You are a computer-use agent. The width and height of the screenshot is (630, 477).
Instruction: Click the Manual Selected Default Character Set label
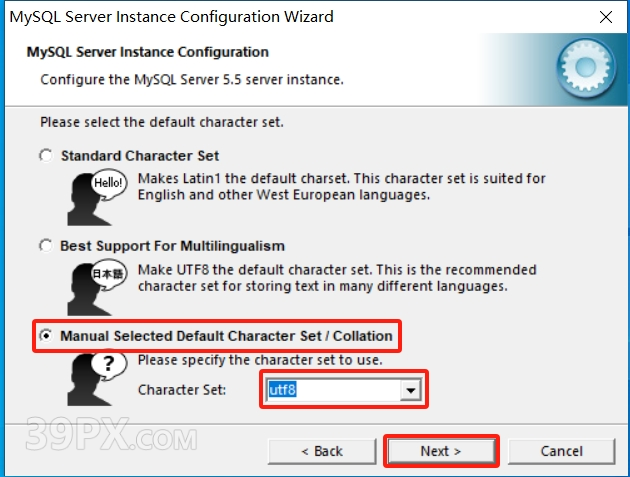coord(226,336)
